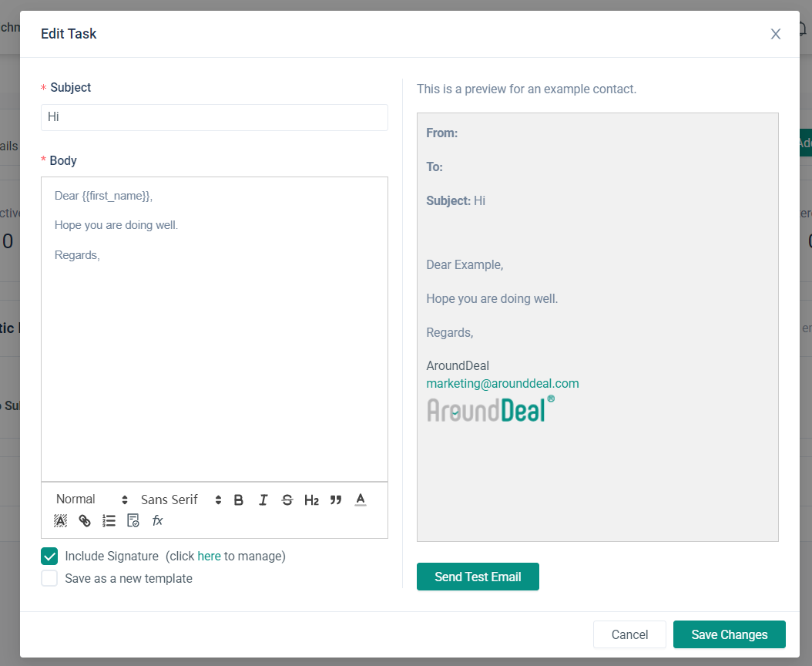This screenshot has height=666, width=812.
Task: Open the template picker icon
Action: 133,521
